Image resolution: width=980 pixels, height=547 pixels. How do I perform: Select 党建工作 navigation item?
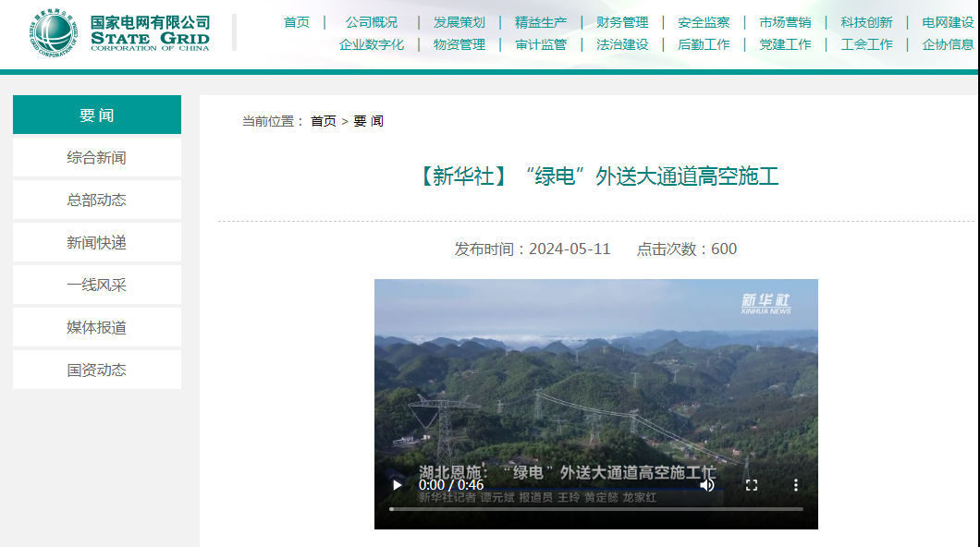click(785, 44)
